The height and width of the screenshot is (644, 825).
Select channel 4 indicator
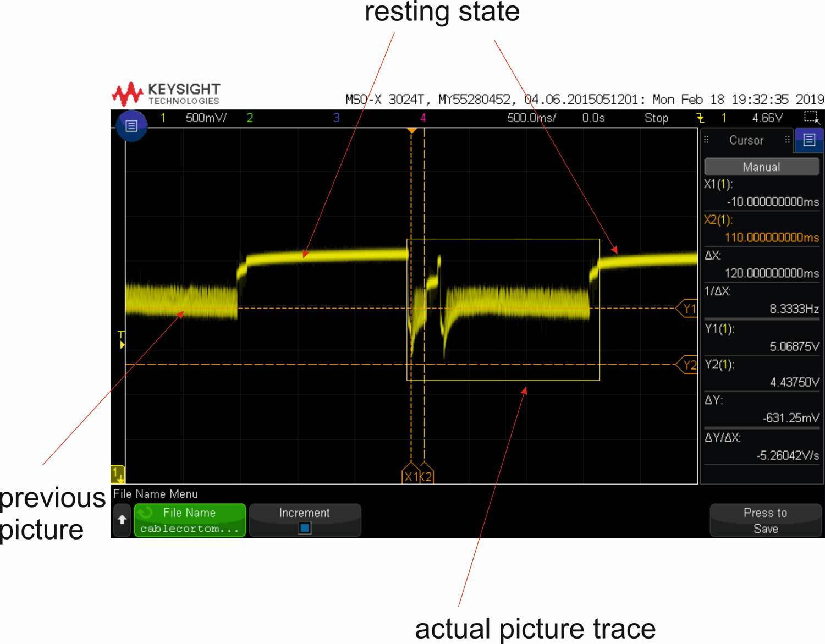[x=423, y=118]
